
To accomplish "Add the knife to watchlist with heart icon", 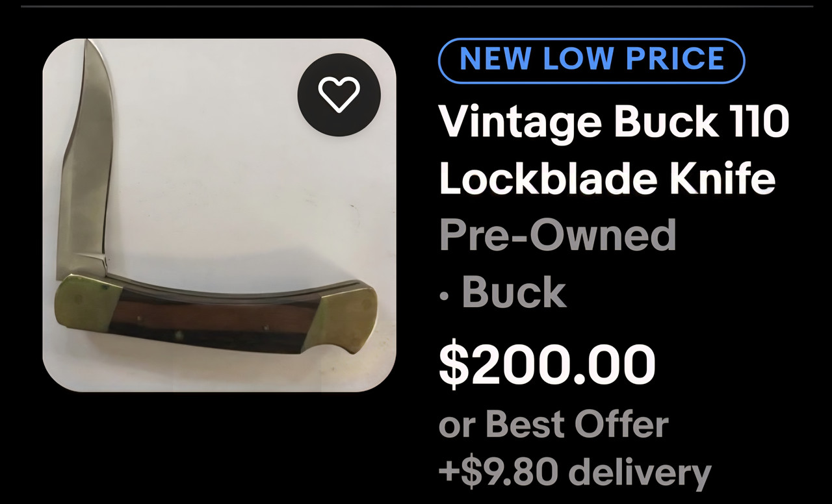I will 339,94.
